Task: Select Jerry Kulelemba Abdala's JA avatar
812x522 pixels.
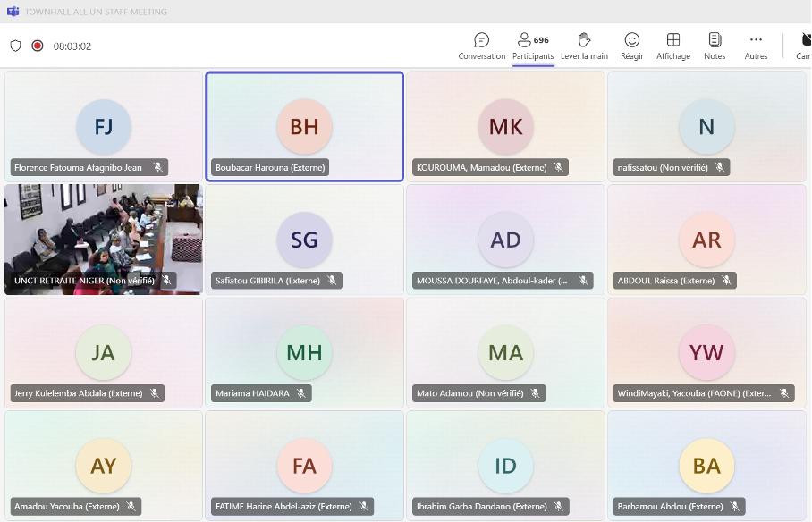Action: click(104, 352)
